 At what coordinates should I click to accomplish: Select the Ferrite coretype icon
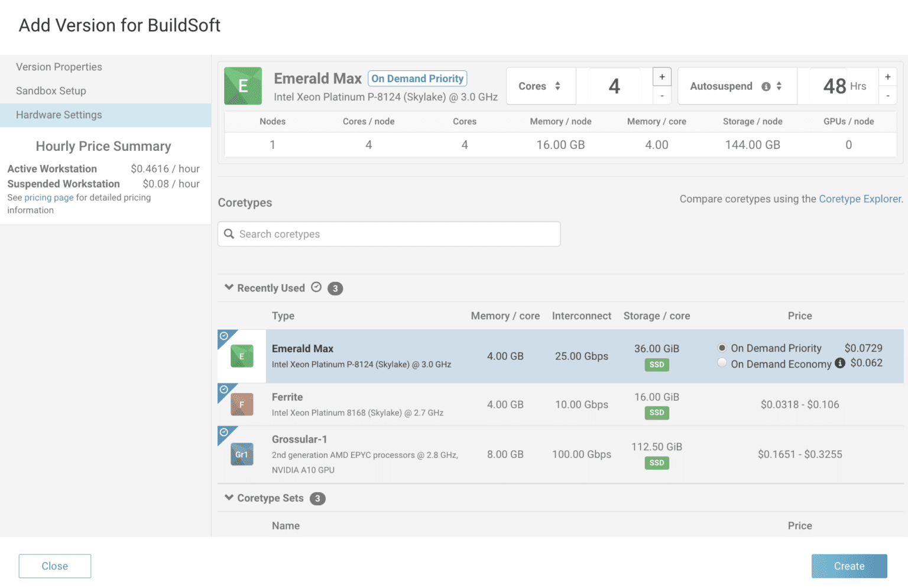(x=242, y=404)
